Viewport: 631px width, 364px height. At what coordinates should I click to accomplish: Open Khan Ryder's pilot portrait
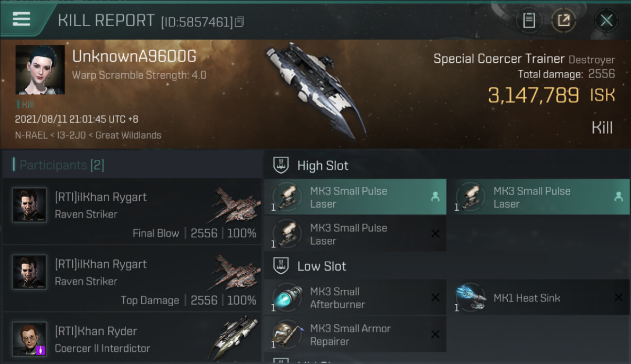tap(30, 339)
